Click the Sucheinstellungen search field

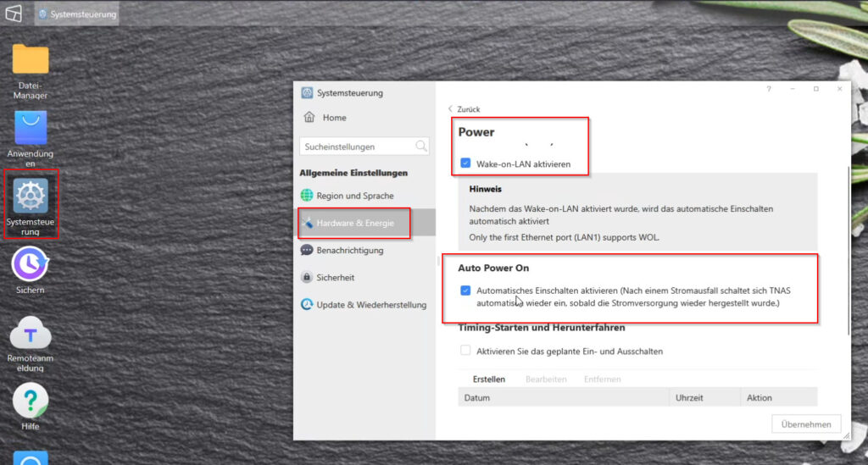click(x=356, y=147)
